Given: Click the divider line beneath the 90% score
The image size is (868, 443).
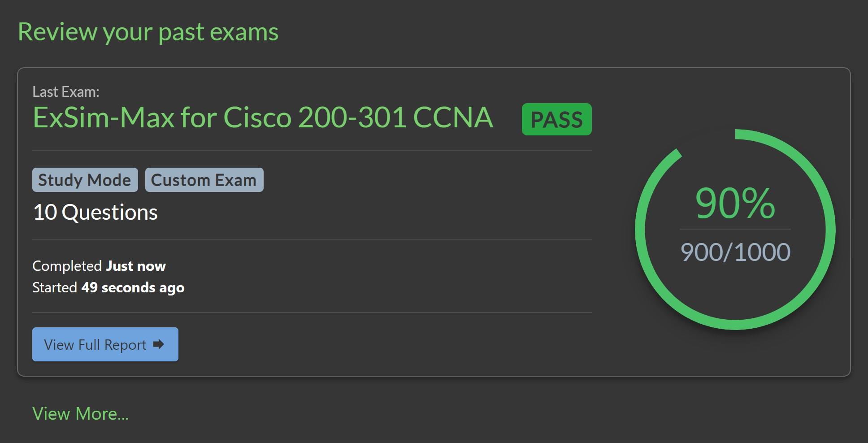Looking at the screenshot, I should [x=735, y=229].
